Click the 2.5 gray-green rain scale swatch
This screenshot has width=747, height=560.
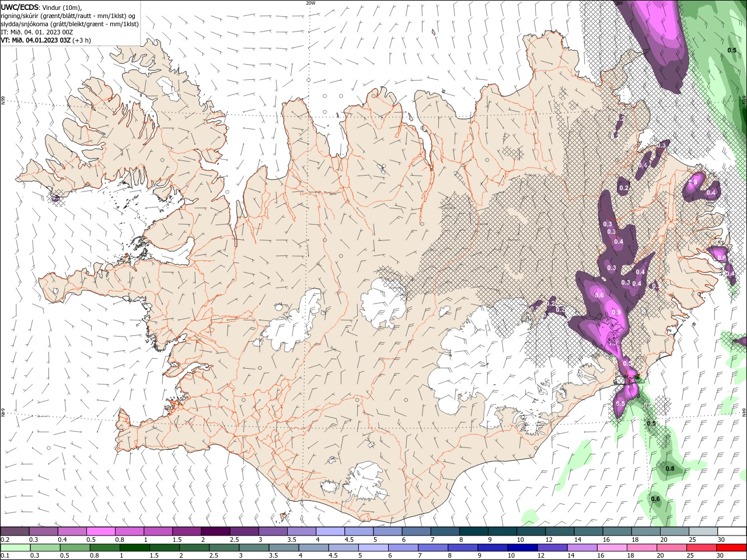click(x=225, y=548)
